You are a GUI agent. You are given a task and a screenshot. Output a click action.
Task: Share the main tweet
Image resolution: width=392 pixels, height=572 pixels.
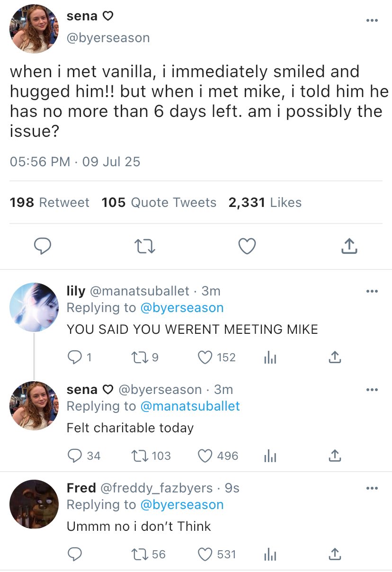click(x=348, y=246)
